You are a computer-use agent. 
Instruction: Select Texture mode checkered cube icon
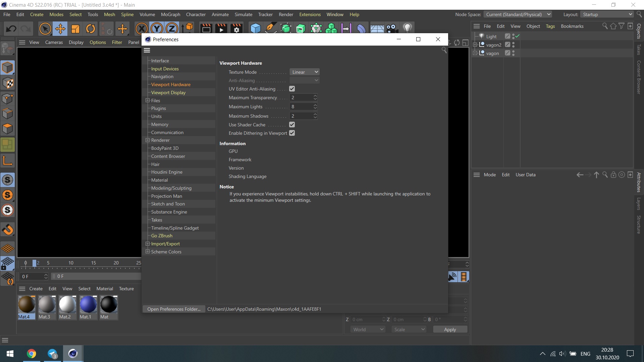(7, 83)
